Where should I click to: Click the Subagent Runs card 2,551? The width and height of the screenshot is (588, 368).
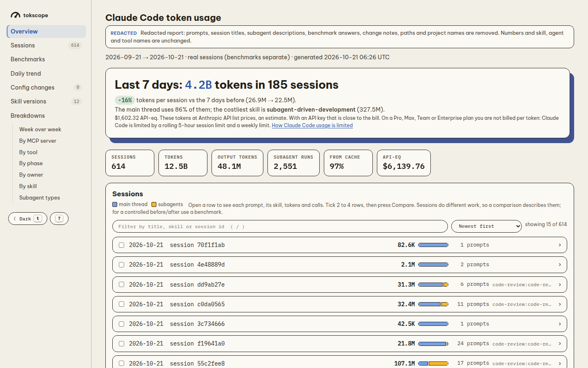click(294, 163)
